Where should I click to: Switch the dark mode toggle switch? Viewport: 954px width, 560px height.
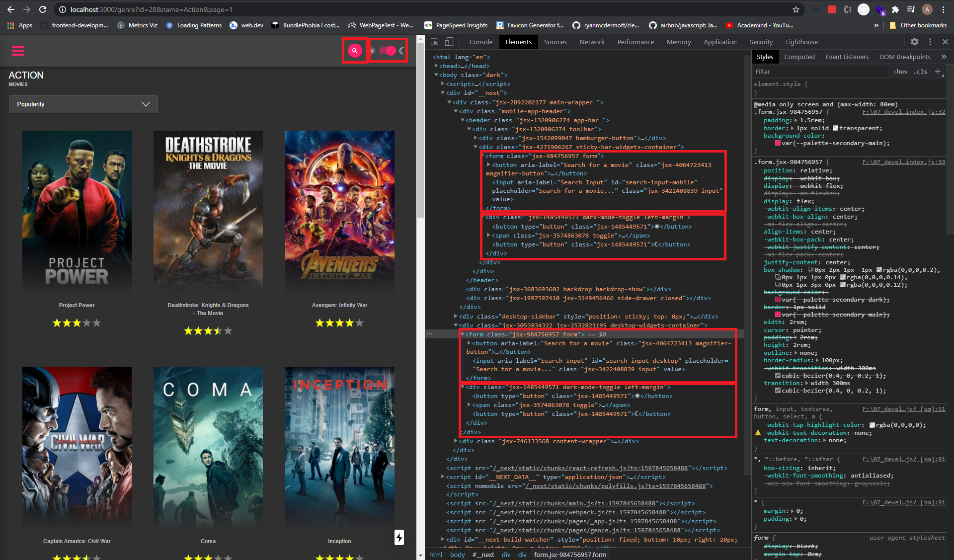pyautogui.click(x=388, y=51)
